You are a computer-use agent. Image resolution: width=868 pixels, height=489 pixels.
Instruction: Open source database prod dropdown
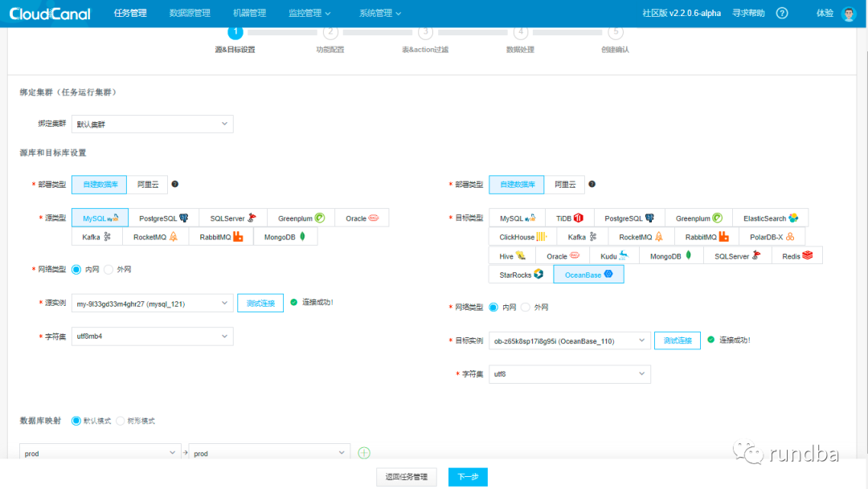tap(100, 453)
